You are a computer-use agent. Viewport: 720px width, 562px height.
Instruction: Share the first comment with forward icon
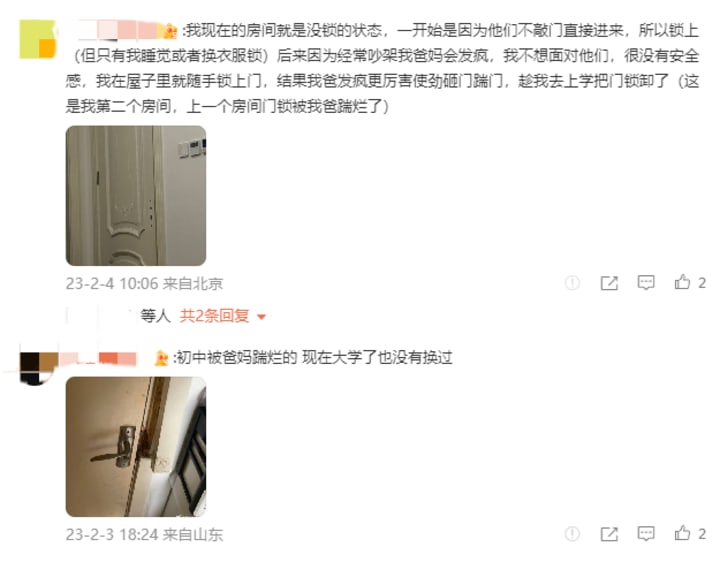(609, 283)
